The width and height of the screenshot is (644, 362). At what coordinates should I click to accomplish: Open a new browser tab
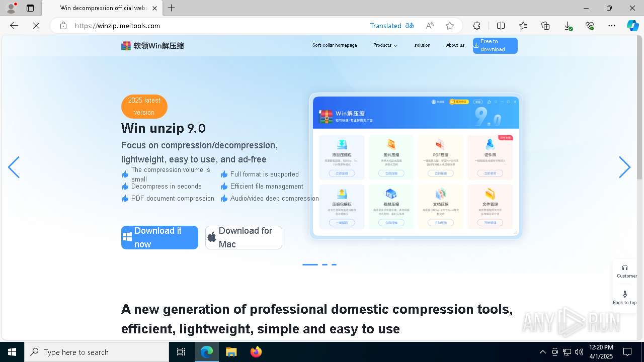tap(171, 8)
